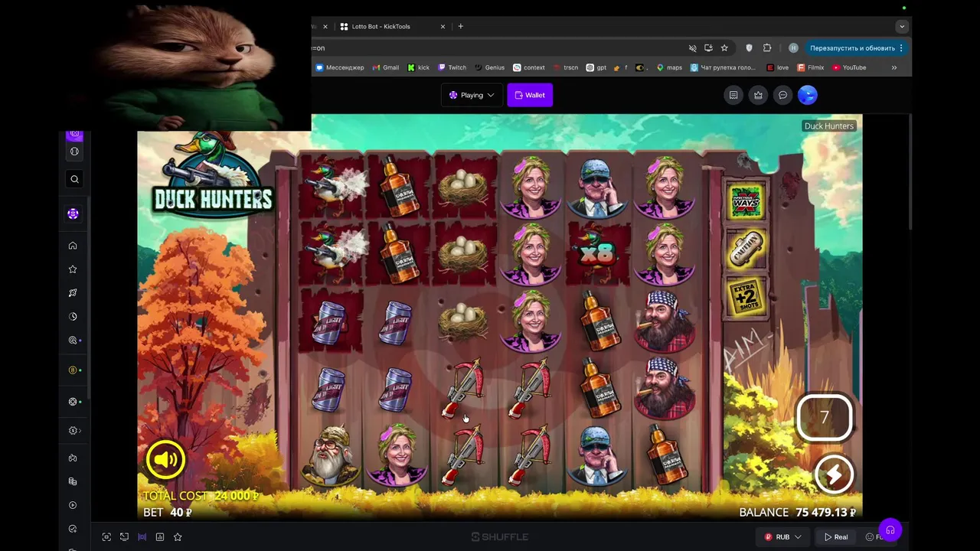Click the remaining spins counter showing 7

[x=825, y=418]
